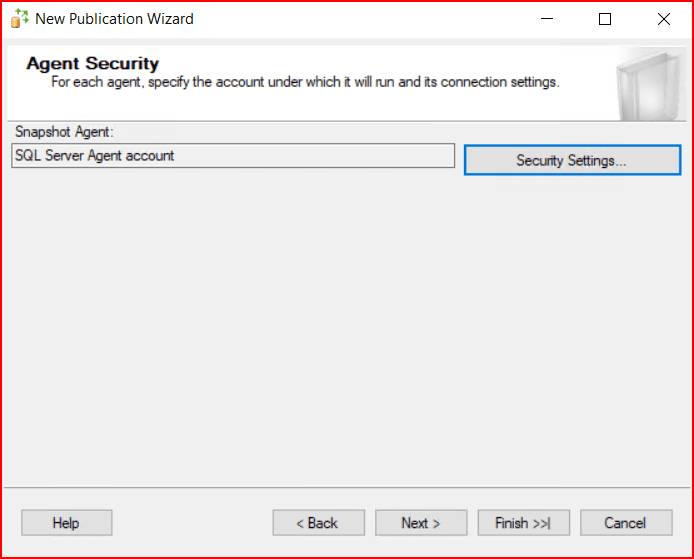
Task: Click Finish to complete the wizard
Action: [523, 523]
